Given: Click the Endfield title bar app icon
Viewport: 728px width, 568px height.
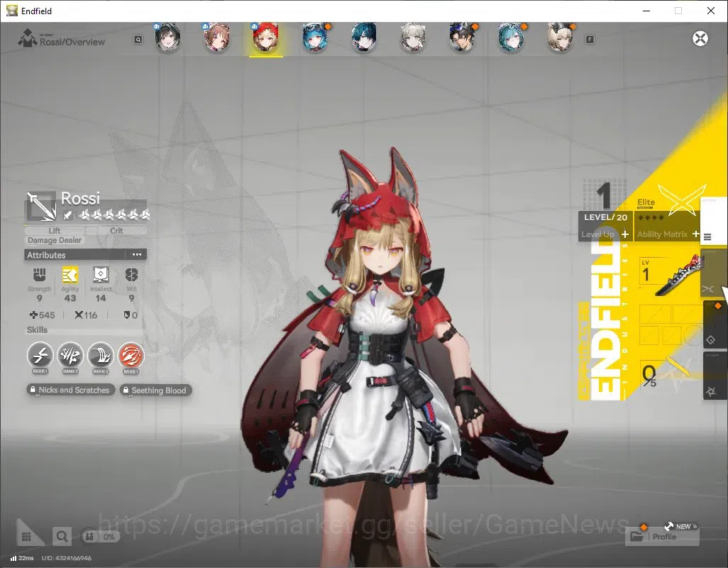Looking at the screenshot, I should (x=11, y=11).
